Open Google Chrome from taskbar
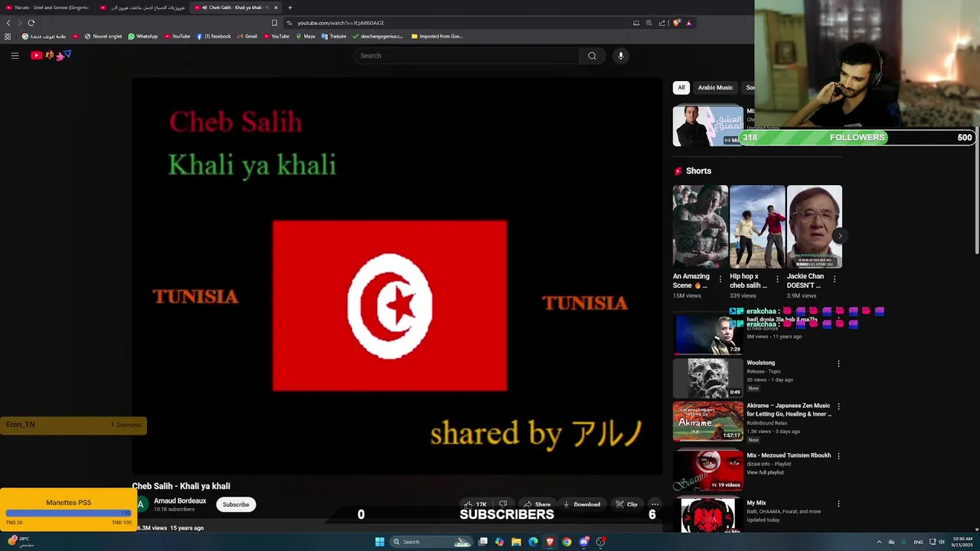This screenshot has height=551, width=980. pyautogui.click(x=567, y=542)
